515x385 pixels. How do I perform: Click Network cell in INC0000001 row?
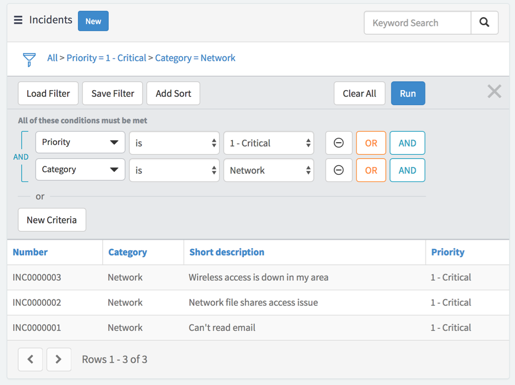coord(125,328)
